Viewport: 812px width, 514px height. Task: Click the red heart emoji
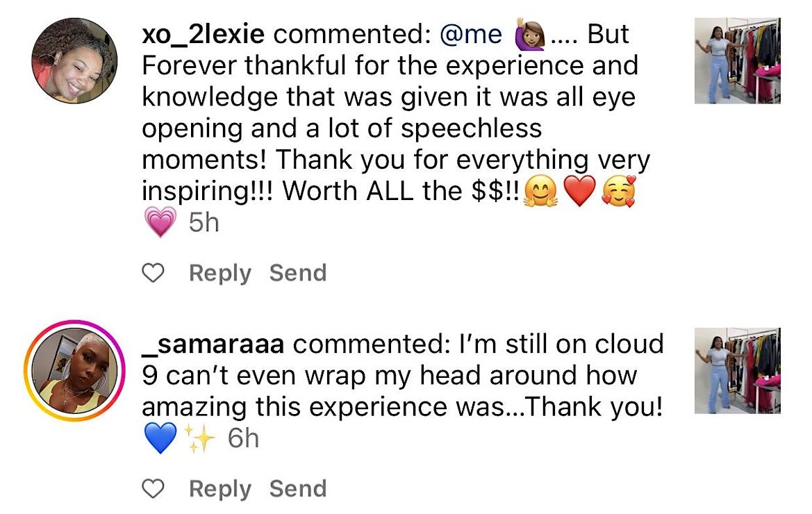(x=578, y=192)
